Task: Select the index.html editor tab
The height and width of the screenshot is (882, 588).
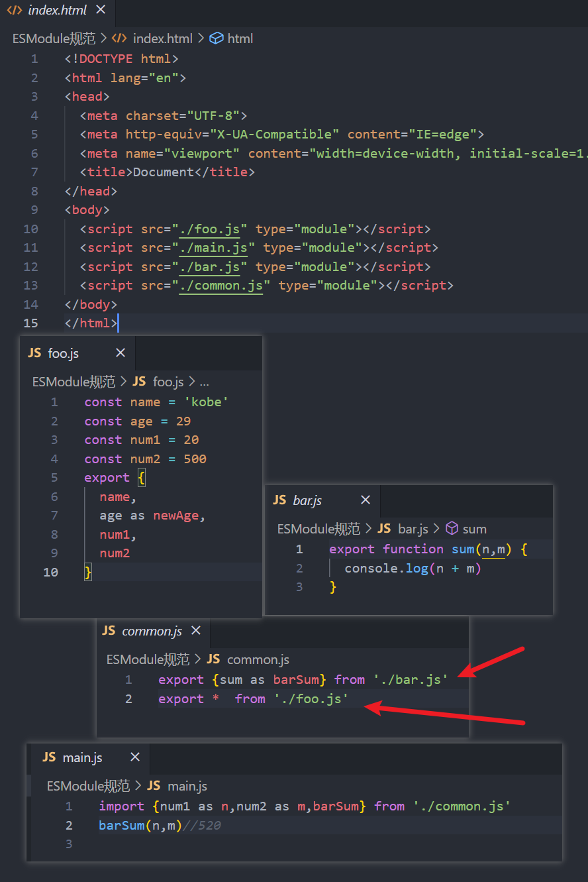Action: (x=57, y=10)
